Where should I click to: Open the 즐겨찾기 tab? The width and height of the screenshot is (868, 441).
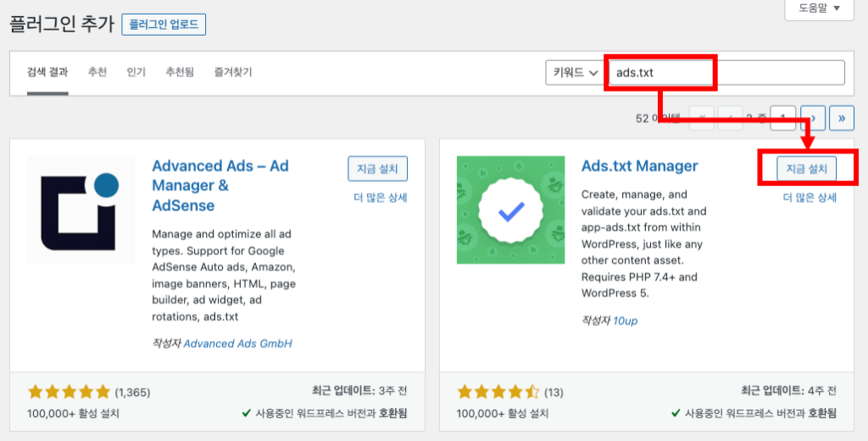(x=233, y=72)
